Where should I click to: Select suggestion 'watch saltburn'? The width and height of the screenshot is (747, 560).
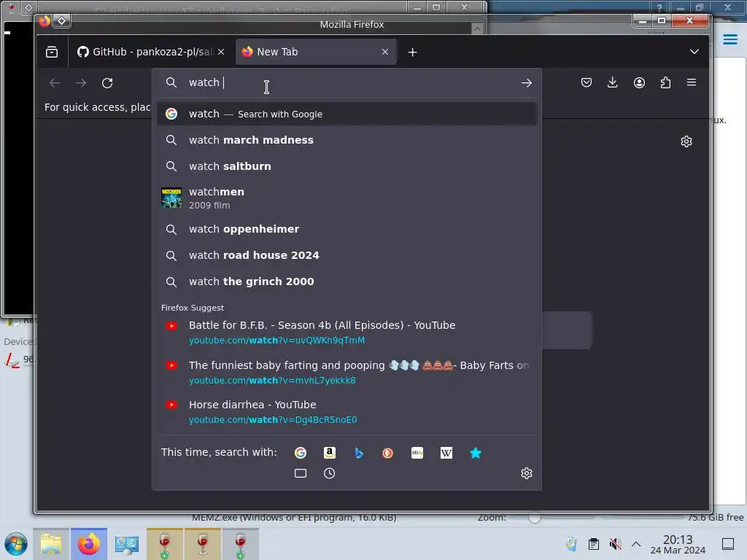pos(347,166)
